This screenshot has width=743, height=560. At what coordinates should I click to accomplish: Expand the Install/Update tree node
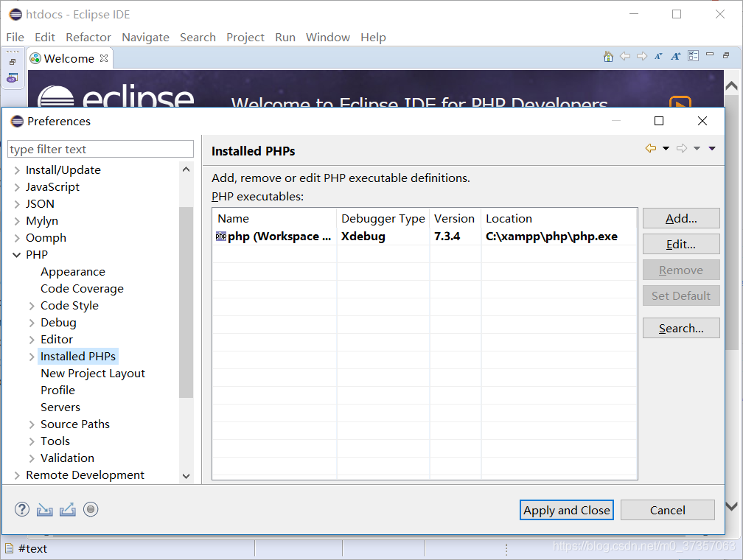(17, 170)
